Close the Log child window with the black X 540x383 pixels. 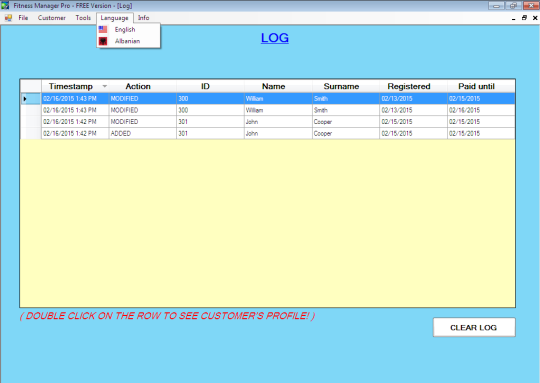535,18
